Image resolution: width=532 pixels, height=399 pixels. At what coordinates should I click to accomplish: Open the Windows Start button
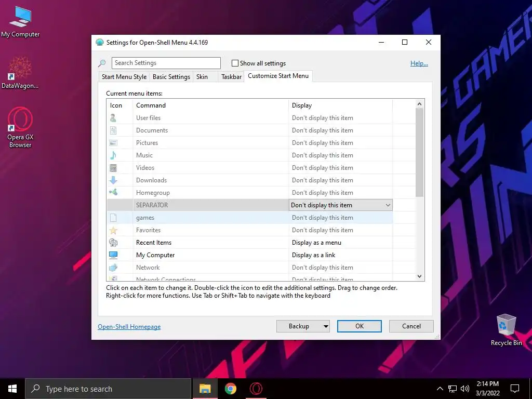[12, 389]
